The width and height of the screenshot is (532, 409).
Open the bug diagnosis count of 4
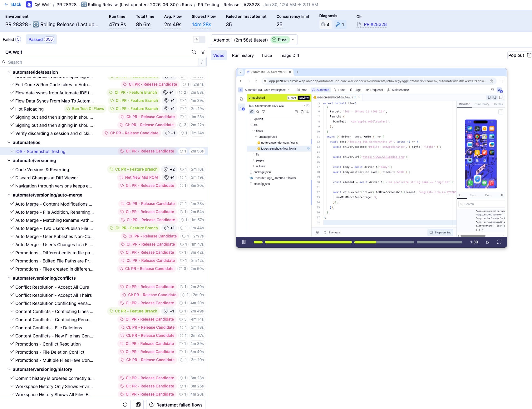pyautogui.click(x=326, y=24)
